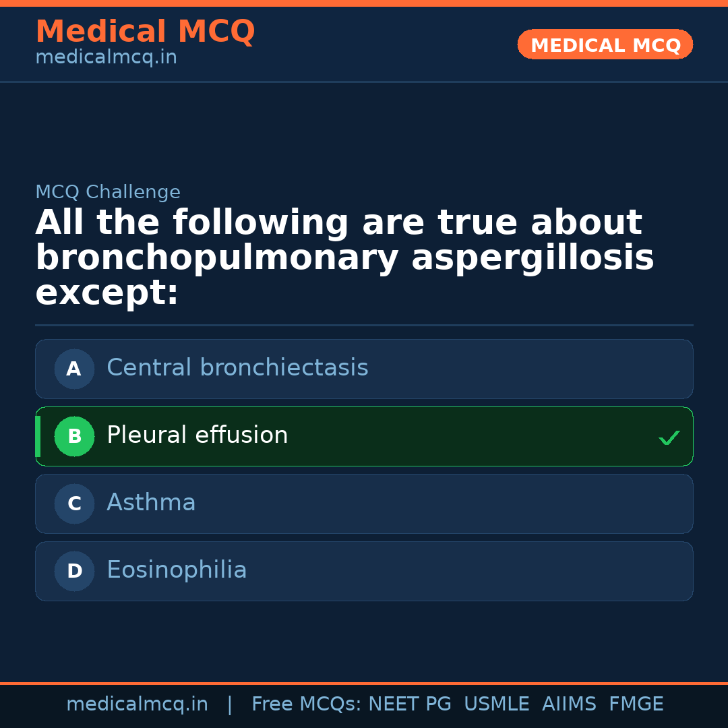Click the letter A circle badge

tap(74, 369)
